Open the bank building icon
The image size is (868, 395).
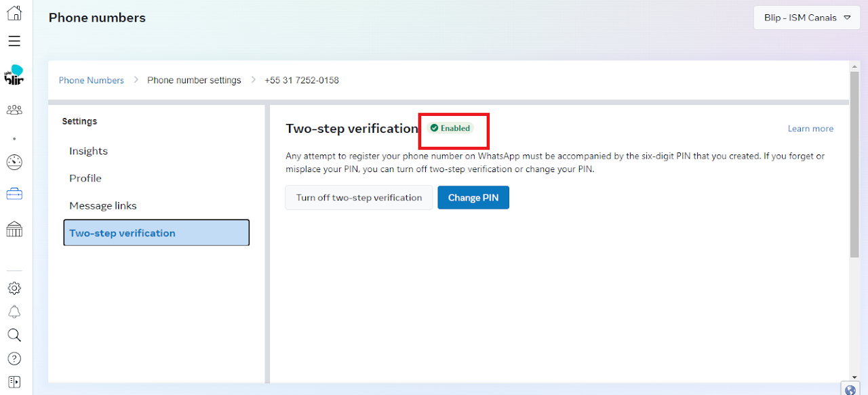click(14, 229)
